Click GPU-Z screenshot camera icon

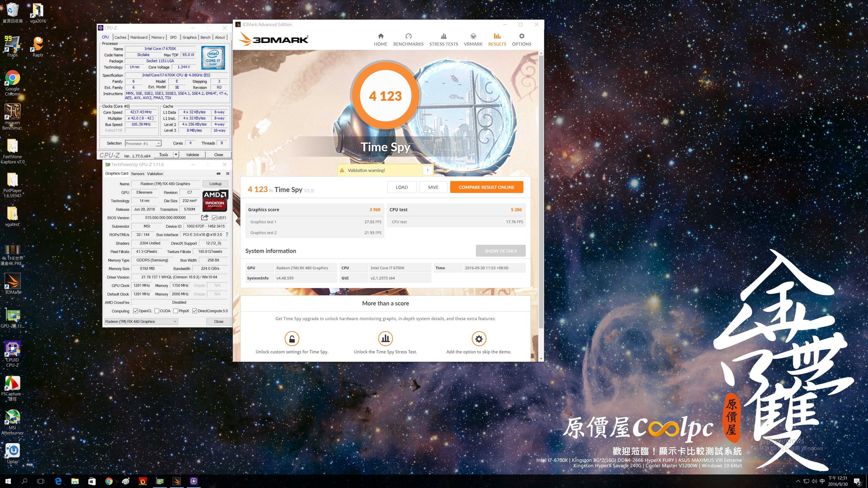pyautogui.click(x=218, y=174)
